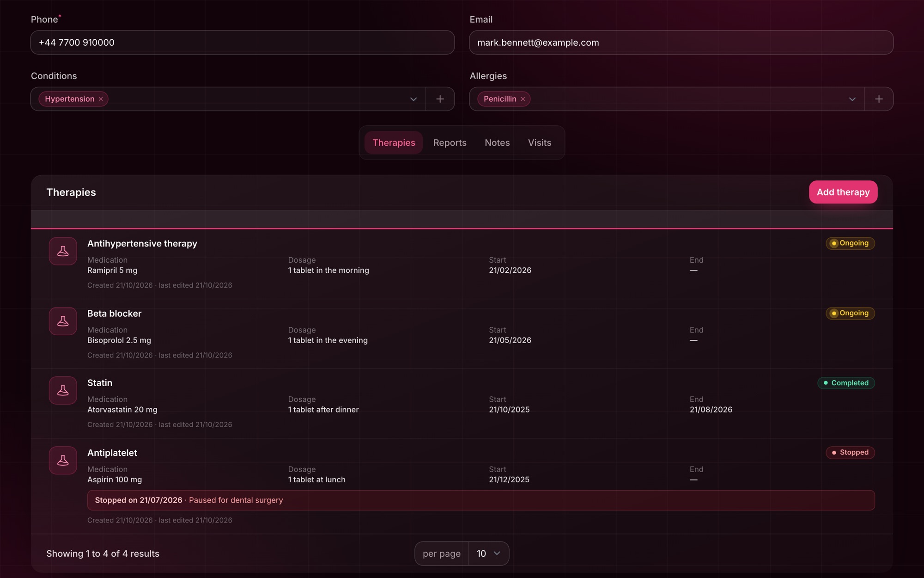Open the Antihypertensive therapy flask icon

point(63,251)
